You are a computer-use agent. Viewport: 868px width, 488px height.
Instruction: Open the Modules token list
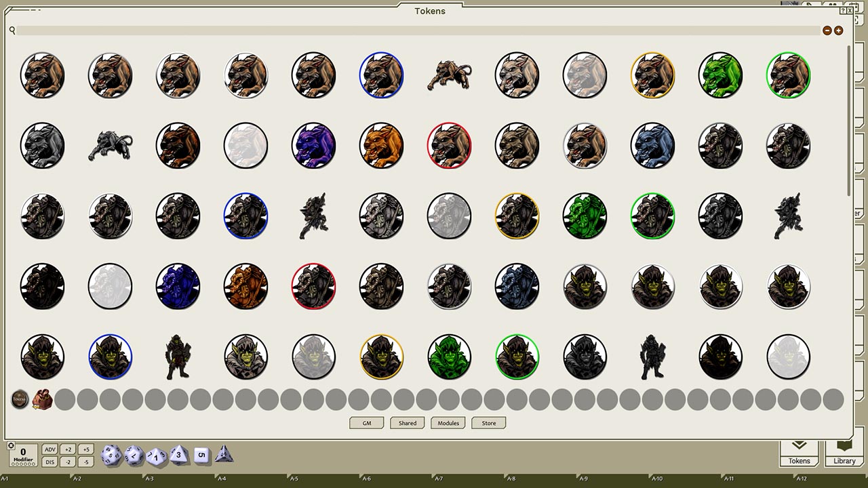coord(448,423)
